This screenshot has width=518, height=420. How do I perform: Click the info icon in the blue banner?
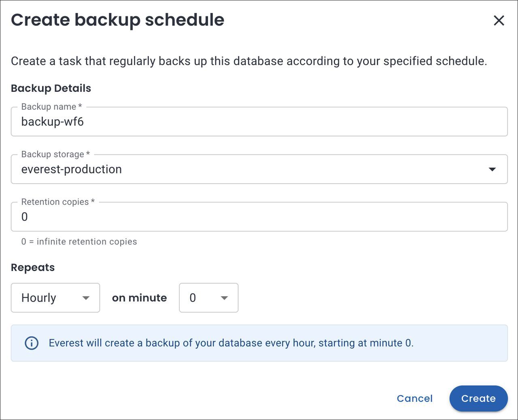pos(31,343)
